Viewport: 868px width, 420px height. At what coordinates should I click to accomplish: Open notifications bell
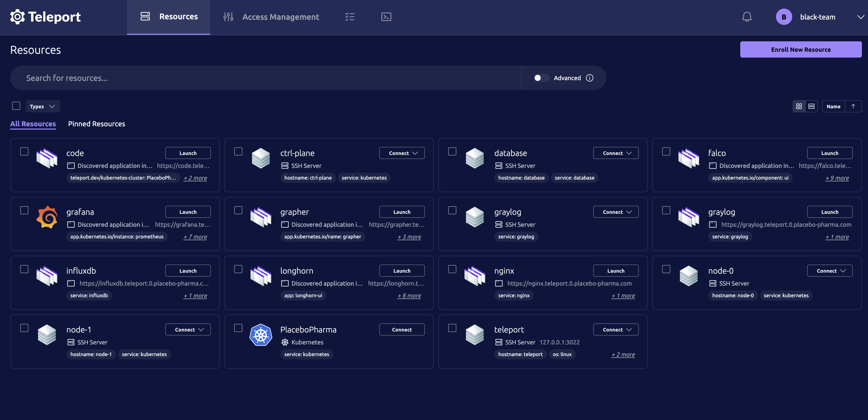(x=747, y=16)
